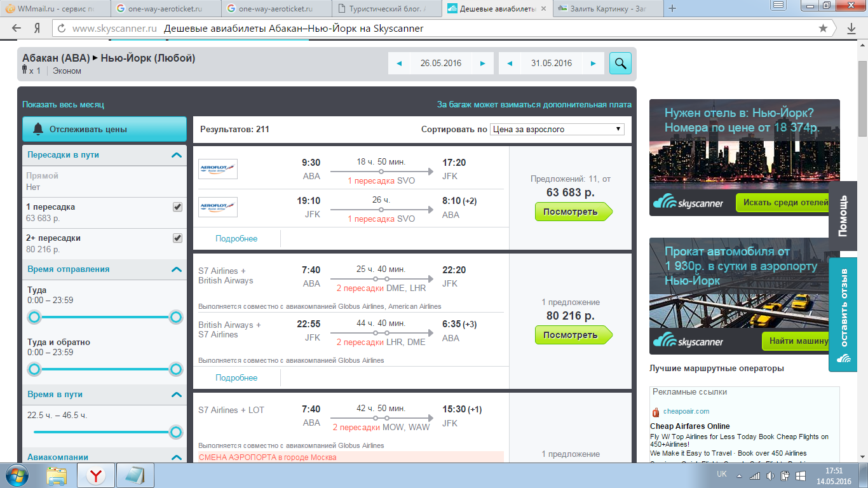868x488 pixels.
Task: Click bell icon on track prices button
Action: 38,129
